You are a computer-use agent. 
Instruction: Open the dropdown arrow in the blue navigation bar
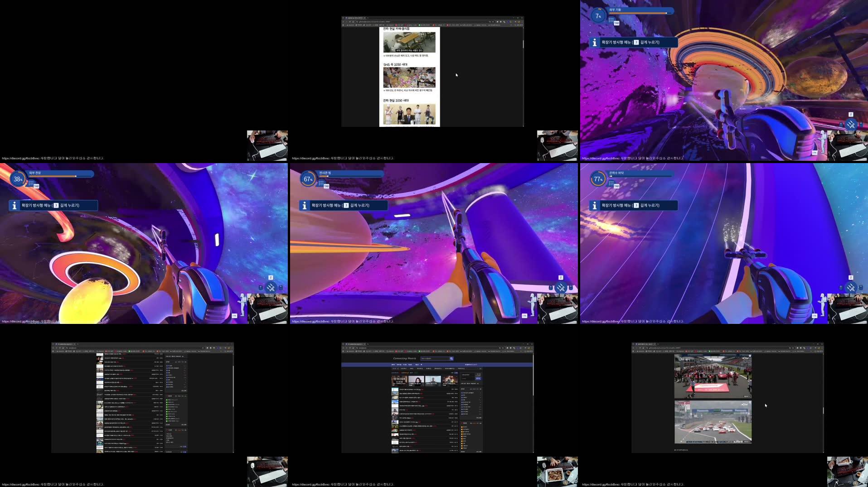[x=422, y=365]
